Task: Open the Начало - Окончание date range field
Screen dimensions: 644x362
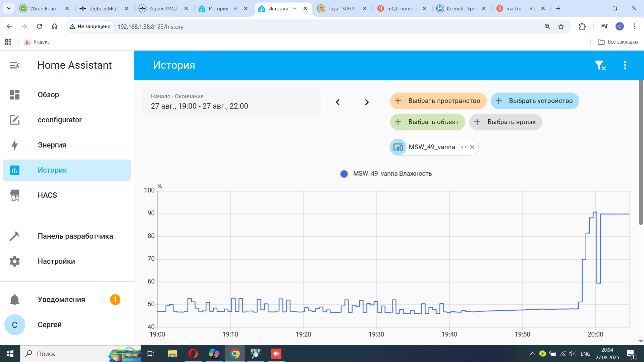Action: 231,102
